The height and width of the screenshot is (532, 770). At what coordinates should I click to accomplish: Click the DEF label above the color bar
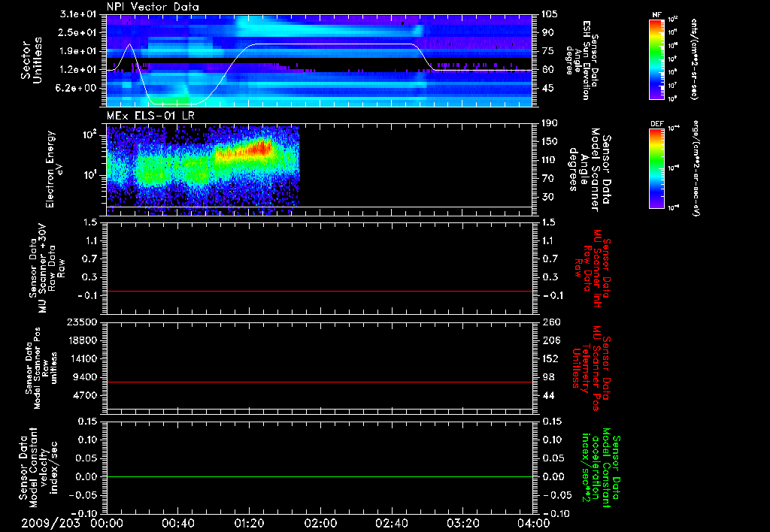click(x=656, y=124)
